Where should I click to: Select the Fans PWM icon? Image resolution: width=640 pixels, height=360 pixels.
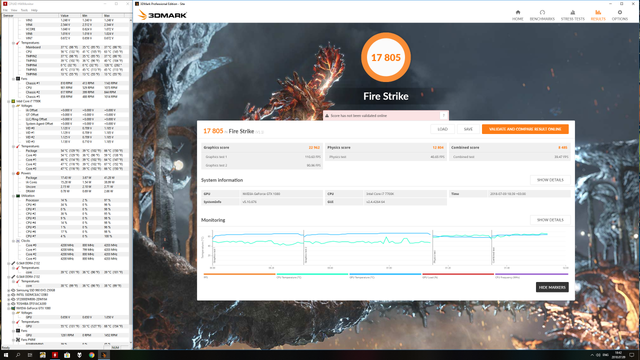pyautogui.click(x=18, y=340)
